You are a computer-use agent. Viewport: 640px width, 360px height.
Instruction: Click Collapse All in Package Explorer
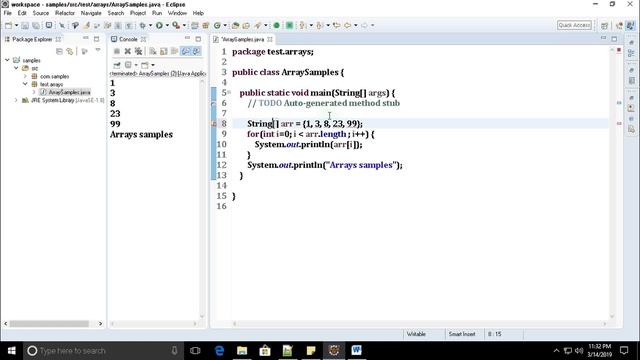pyautogui.click(x=59, y=51)
